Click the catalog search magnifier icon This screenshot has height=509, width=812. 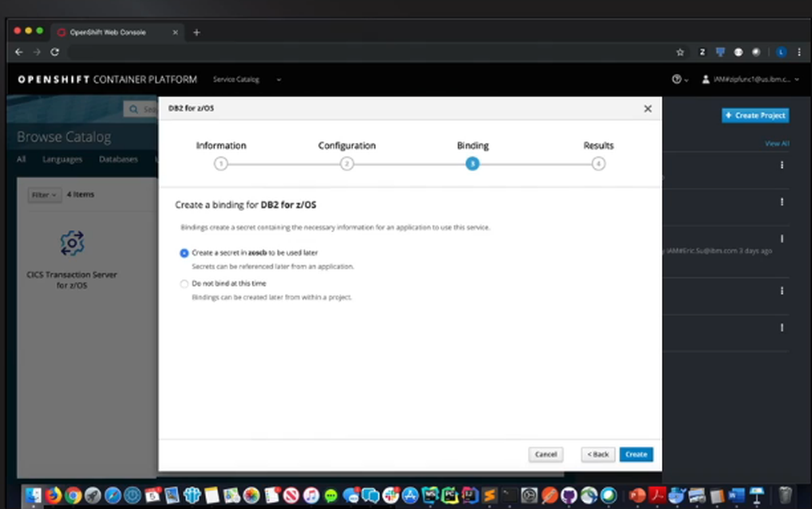point(134,110)
